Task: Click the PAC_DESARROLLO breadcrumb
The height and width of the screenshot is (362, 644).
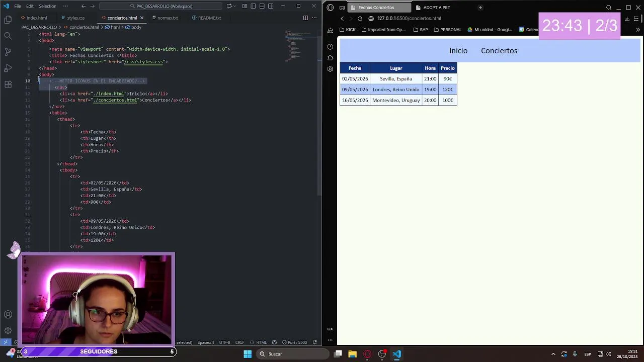Action: coord(39,27)
